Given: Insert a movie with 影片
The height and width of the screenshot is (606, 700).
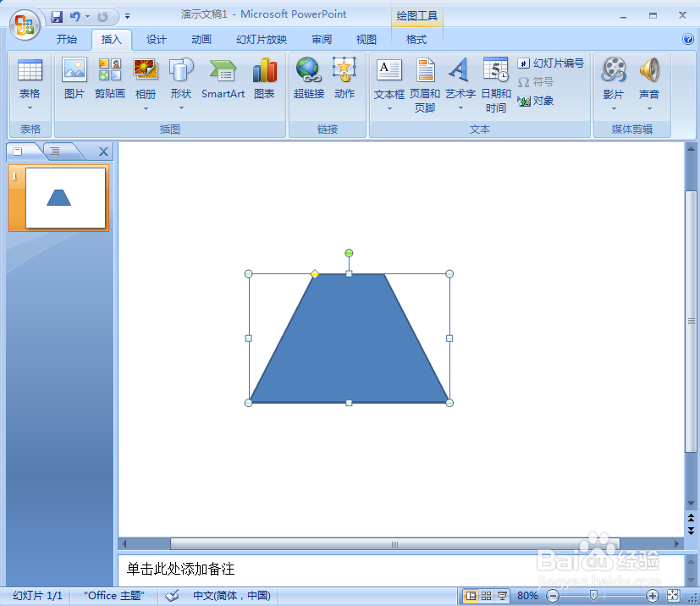Looking at the screenshot, I should coord(614,79).
